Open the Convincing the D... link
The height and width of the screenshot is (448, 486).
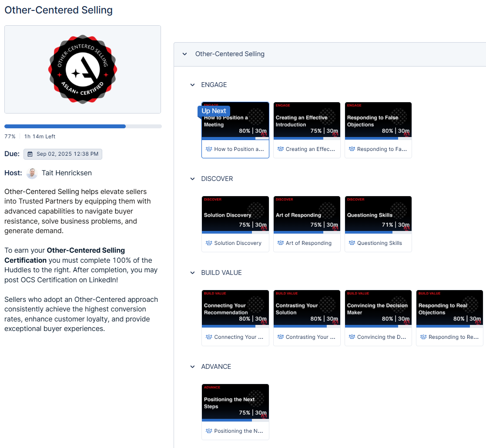click(382, 337)
